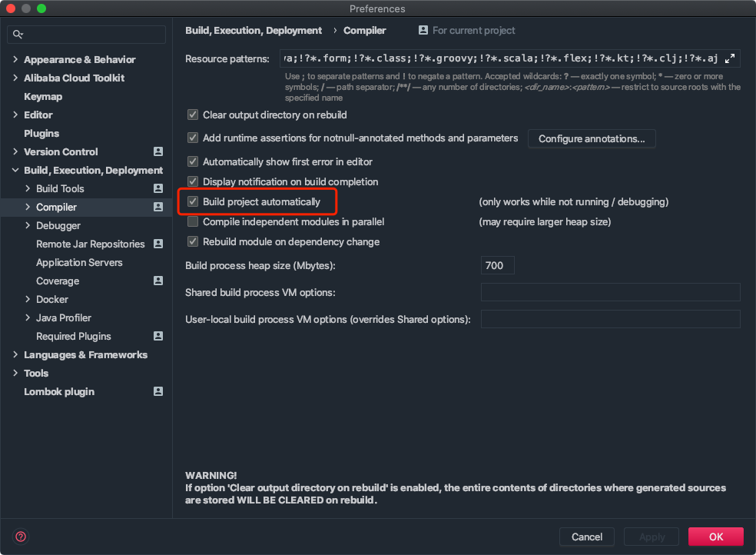Confirm settings with OK button
This screenshot has width=756, height=555.
click(x=715, y=537)
